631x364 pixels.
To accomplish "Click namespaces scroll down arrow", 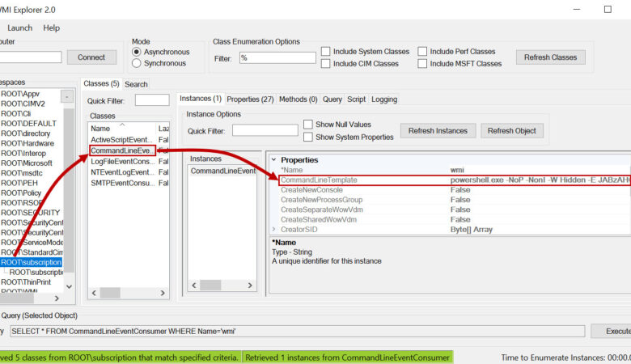I will (69, 287).
